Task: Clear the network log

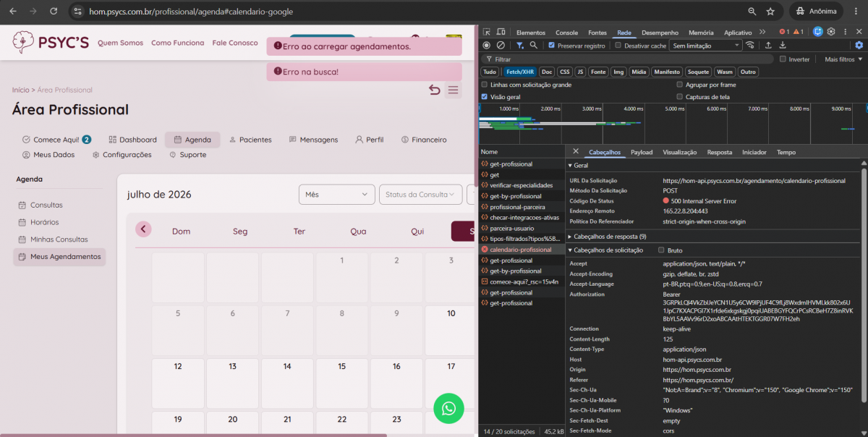Action: (501, 45)
